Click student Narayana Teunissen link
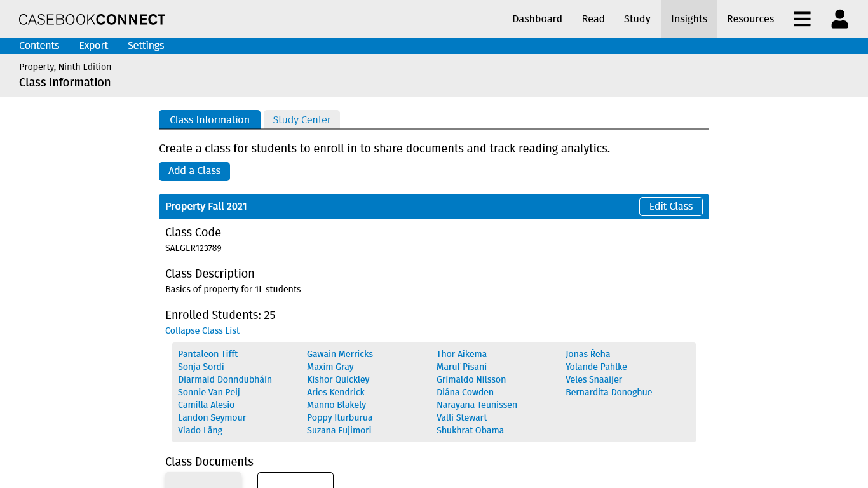Viewport: 868px width, 488px height. pyautogui.click(x=477, y=405)
